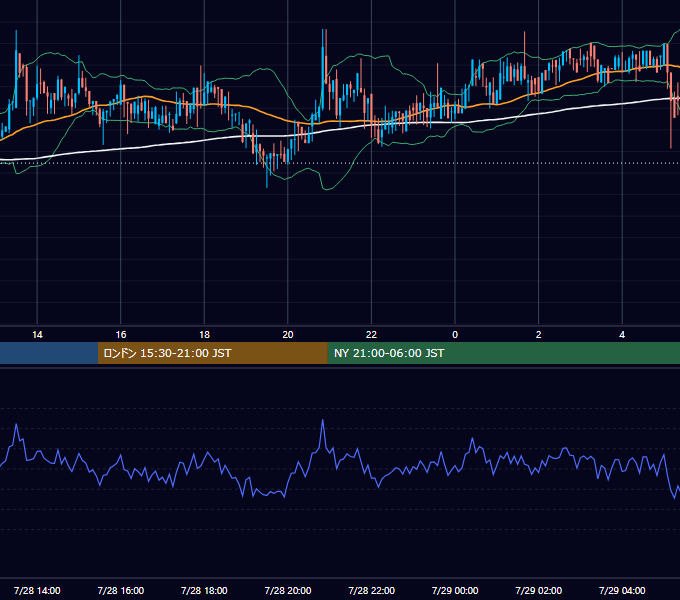Click the 2 hour label on price chart axis
The image size is (680, 600).
pyautogui.click(x=539, y=335)
